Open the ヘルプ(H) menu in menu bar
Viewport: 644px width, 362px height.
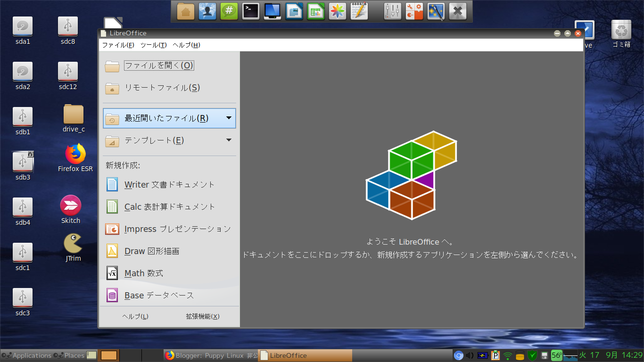[x=186, y=45]
